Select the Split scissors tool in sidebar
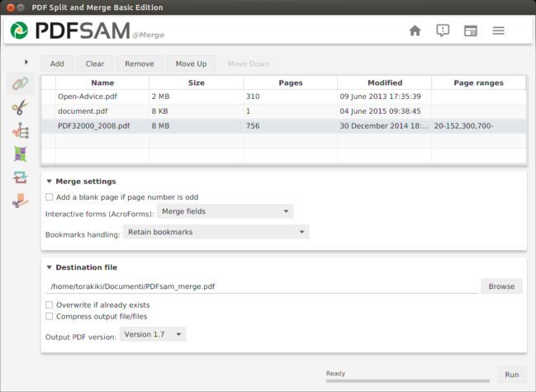This screenshot has width=536, height=392. click(x=20, y=106)
